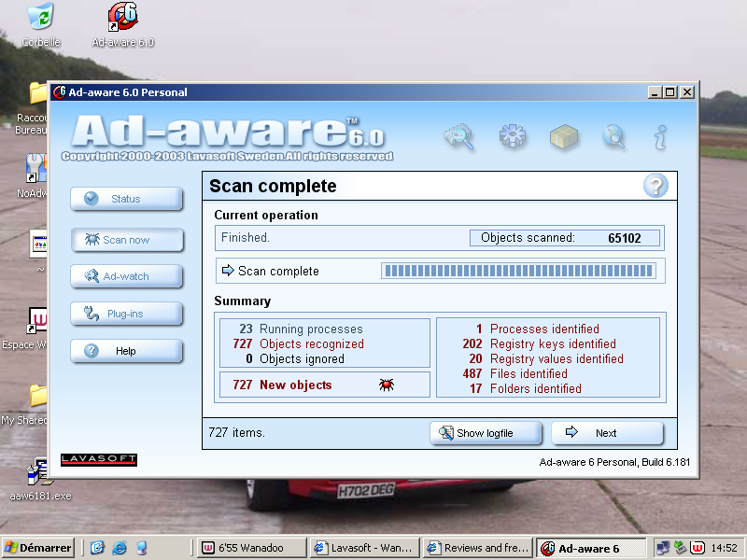Launch Internet Explorer from quick launch
Screen dimensions: 747x560
(x=120, y=548)
